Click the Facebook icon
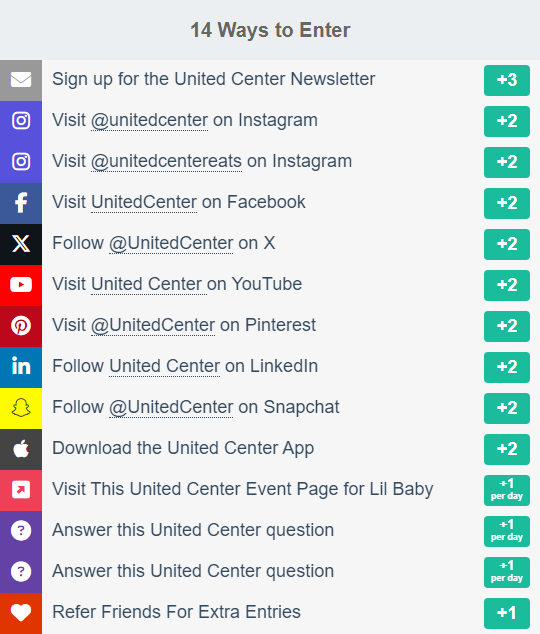This screenshot has width=540, height=634. click(x=21, y=203)
